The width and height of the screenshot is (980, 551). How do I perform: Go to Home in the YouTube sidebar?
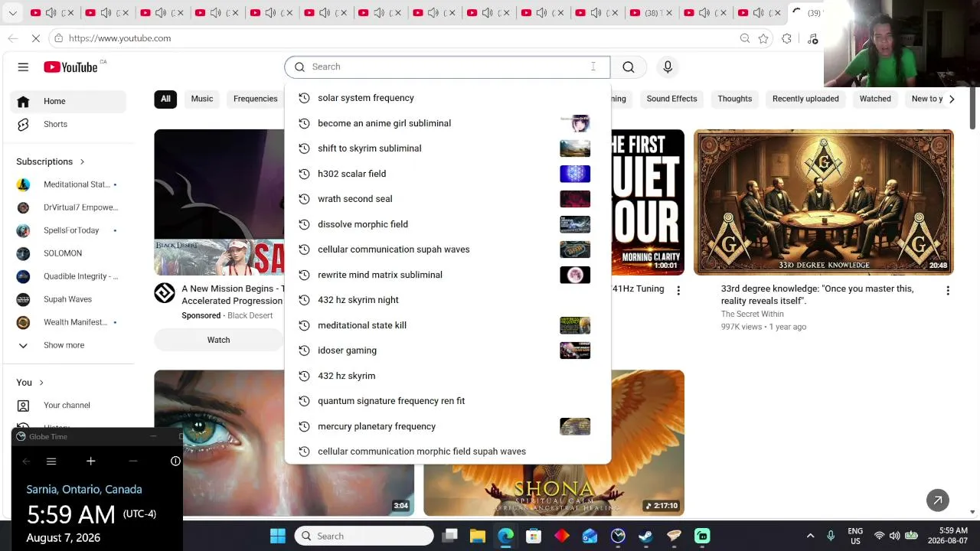[68, 101]
